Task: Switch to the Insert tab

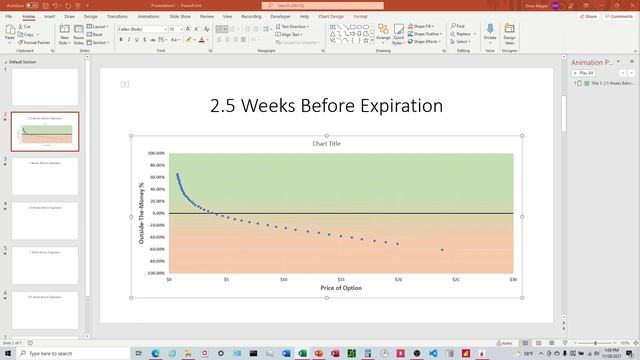Action: pyautogui.click(x=49, y=17)
